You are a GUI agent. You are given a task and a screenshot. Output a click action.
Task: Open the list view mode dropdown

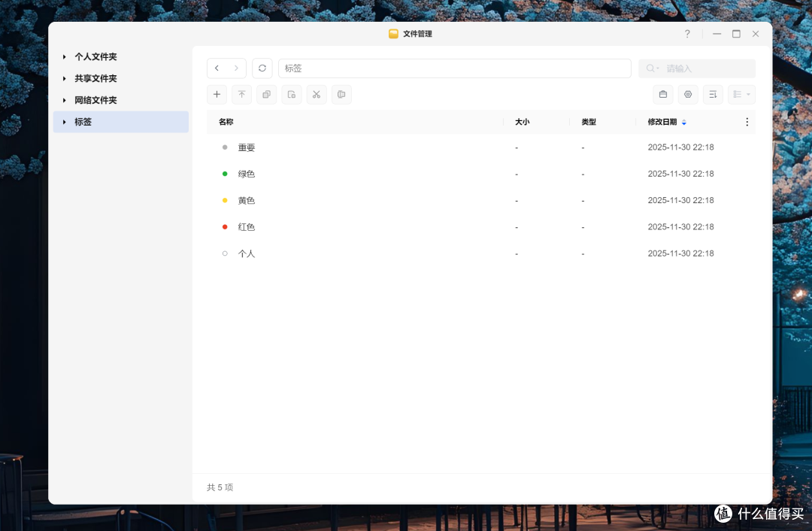click(x=741, y=94)
